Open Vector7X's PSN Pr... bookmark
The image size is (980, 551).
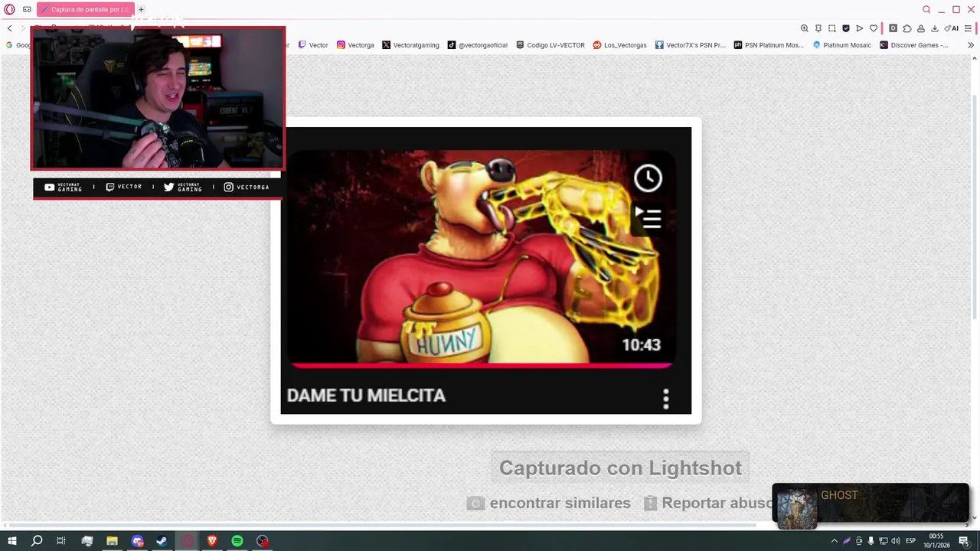coord(690,45)
